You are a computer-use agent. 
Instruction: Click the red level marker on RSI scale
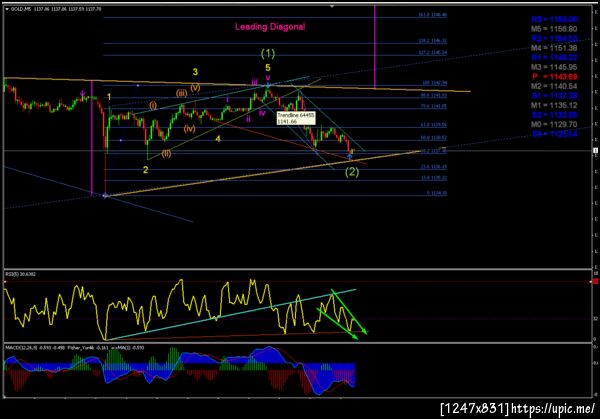coord(595,282)
